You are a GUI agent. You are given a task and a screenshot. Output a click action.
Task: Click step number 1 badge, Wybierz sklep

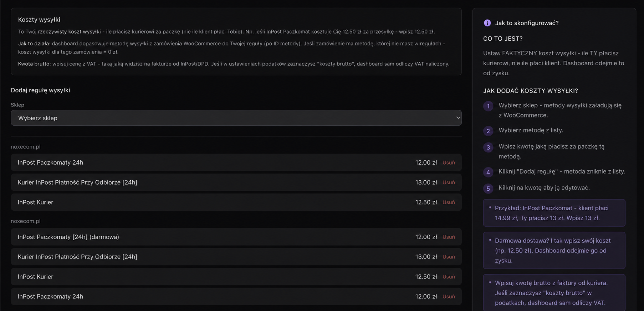click(x=488, y=106)
